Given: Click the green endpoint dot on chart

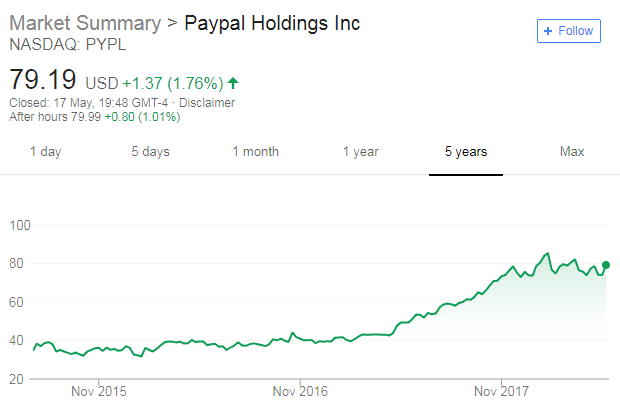Looking at the screenshot, I should (x=606, y=264).
